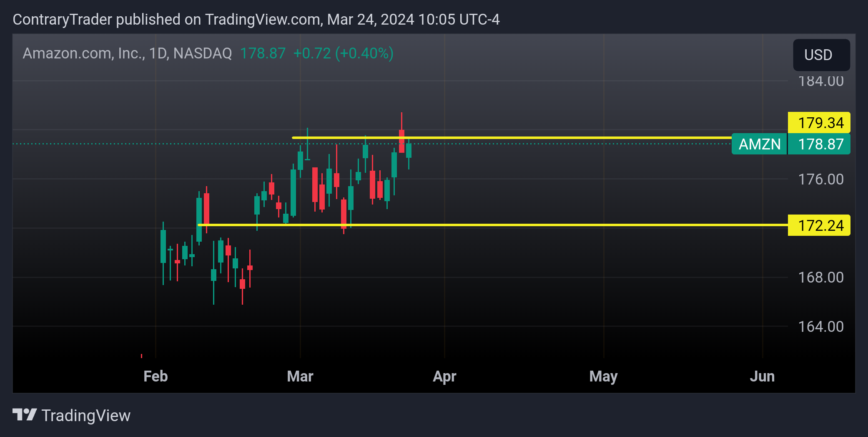This screenshot has width=868, height=437.
Task: Select the 172.24 yellow price label
Action: click(x=819, y=225)
